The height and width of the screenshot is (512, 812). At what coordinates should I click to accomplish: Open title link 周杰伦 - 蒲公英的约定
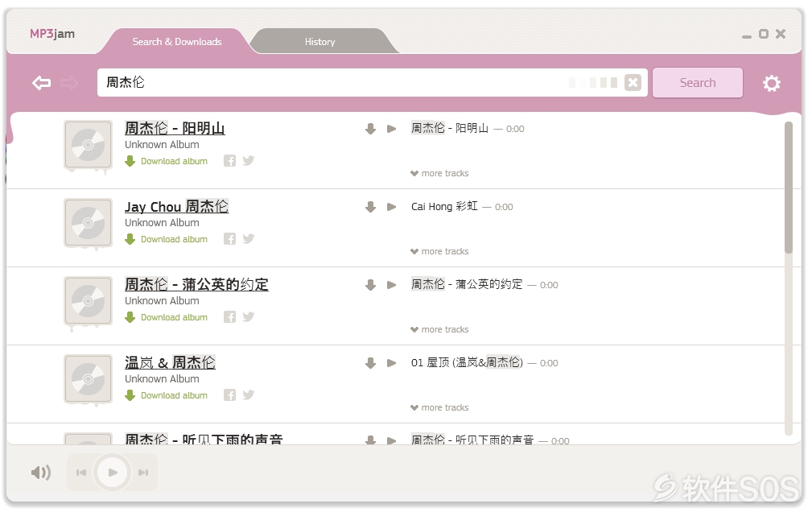coord(196,284)
